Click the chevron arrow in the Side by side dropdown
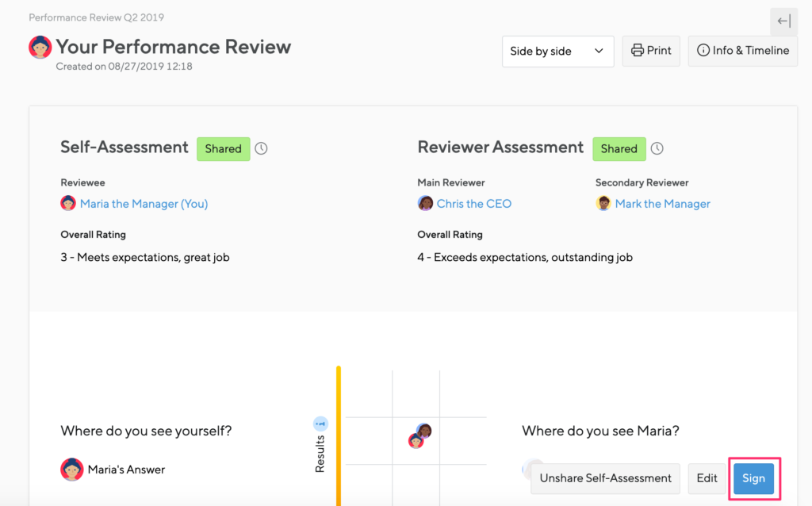 [599, 51]
